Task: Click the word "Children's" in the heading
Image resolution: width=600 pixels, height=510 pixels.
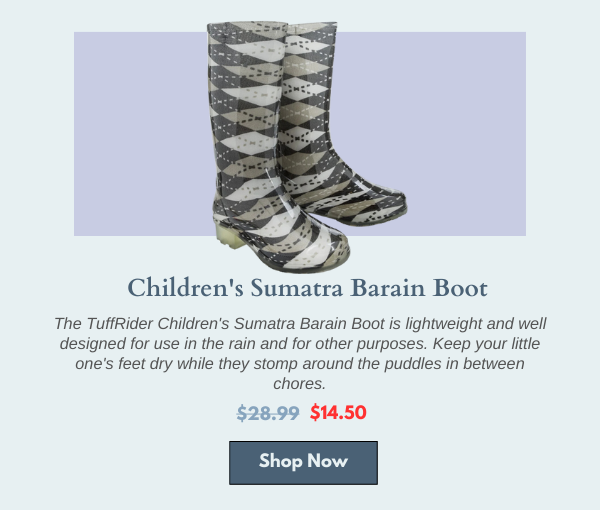Action: [185, 288]
